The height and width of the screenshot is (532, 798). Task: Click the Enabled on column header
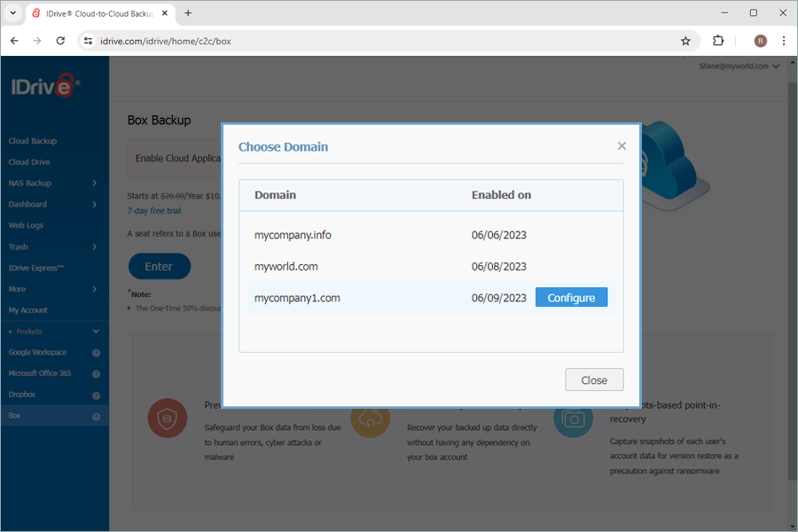pos(501,195)
